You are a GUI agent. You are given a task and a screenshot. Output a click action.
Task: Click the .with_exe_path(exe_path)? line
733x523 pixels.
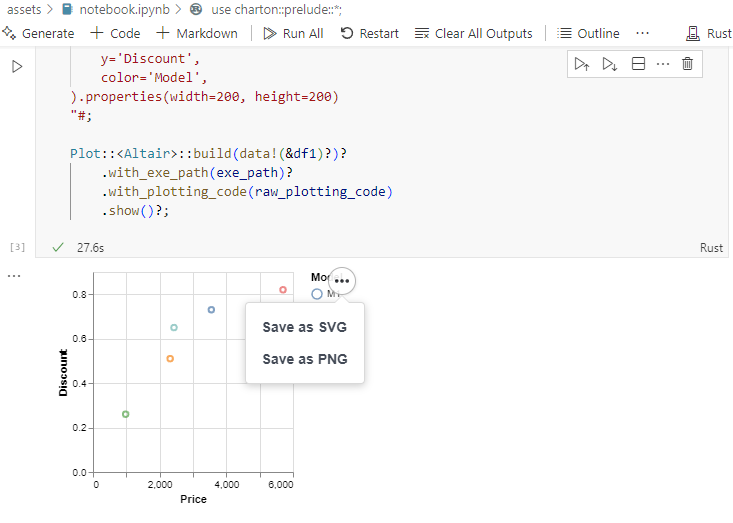[x=197, y=173]
